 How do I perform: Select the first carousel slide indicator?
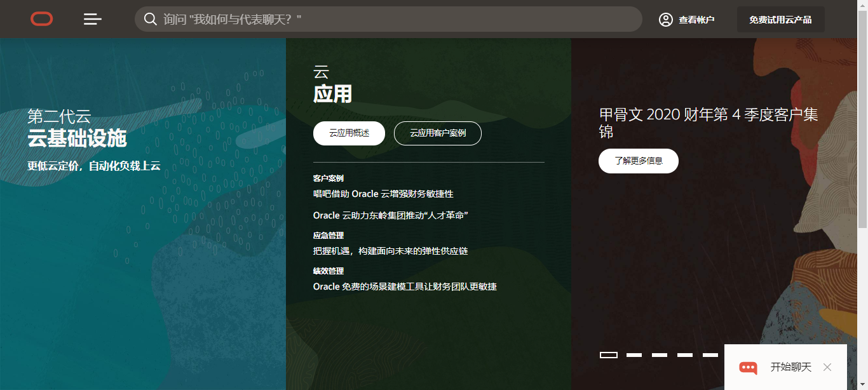(608, 355)
